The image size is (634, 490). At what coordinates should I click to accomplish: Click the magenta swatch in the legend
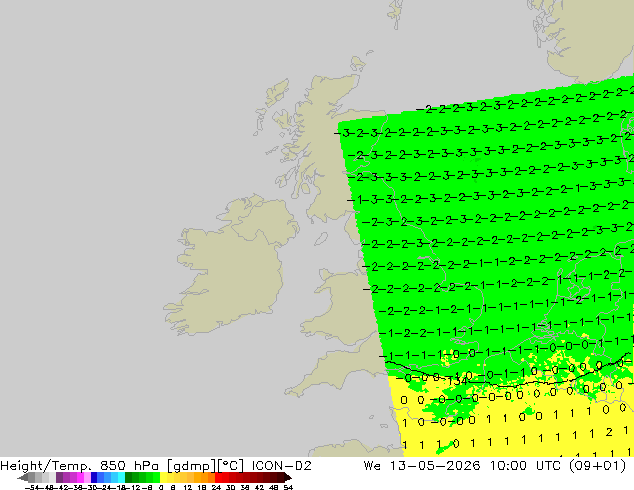[80, 477]
